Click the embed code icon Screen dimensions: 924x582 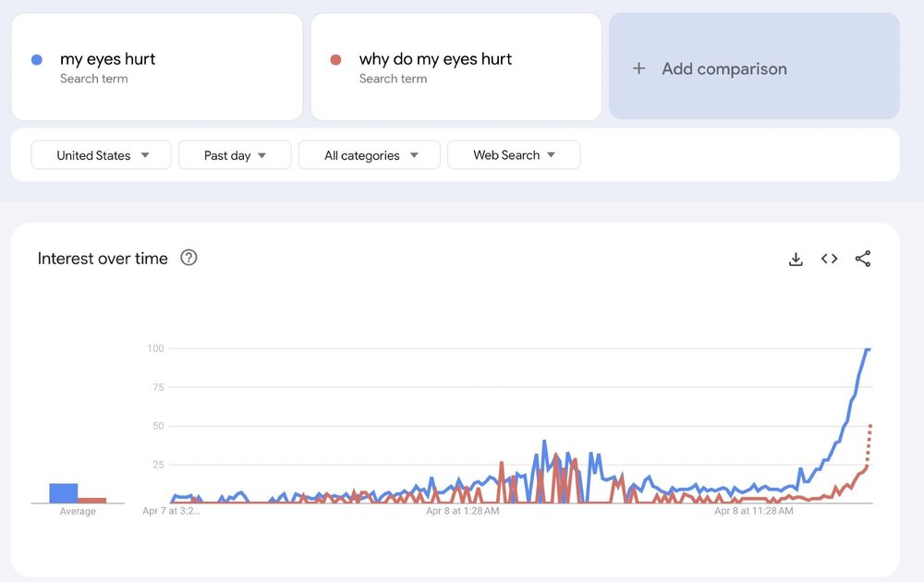click(x=830, y=259)
